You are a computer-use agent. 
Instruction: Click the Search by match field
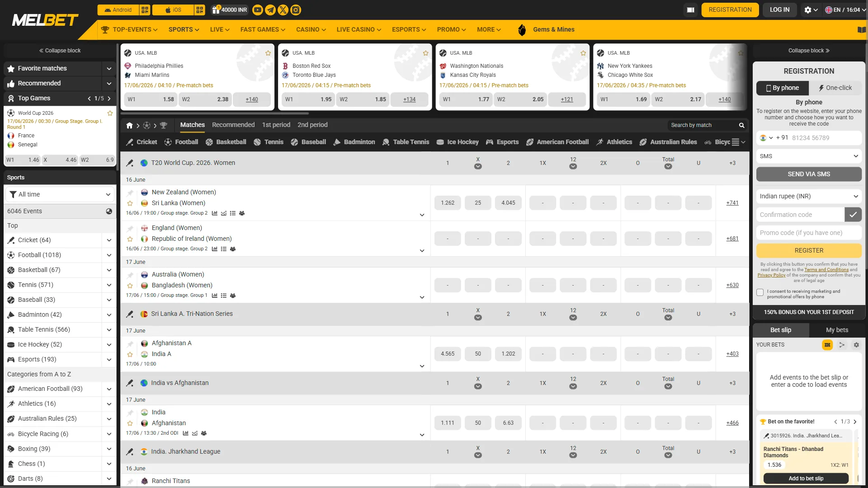(702, 125)
